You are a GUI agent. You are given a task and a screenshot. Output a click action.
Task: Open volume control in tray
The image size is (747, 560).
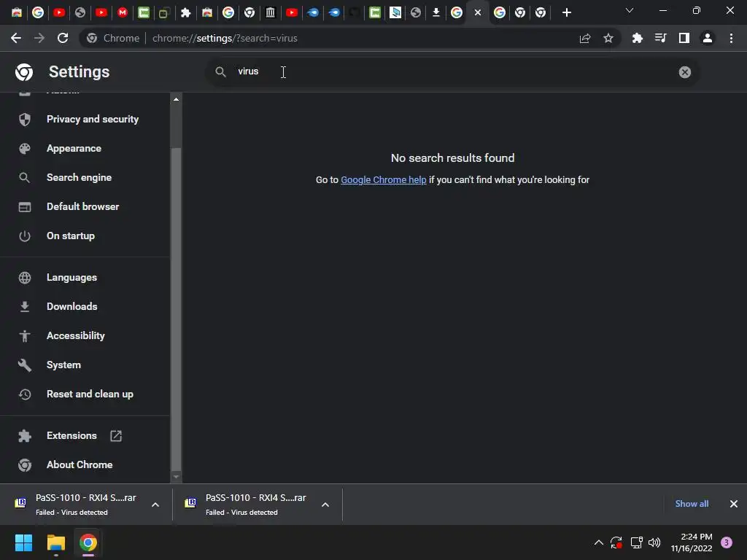pos(654,542)
